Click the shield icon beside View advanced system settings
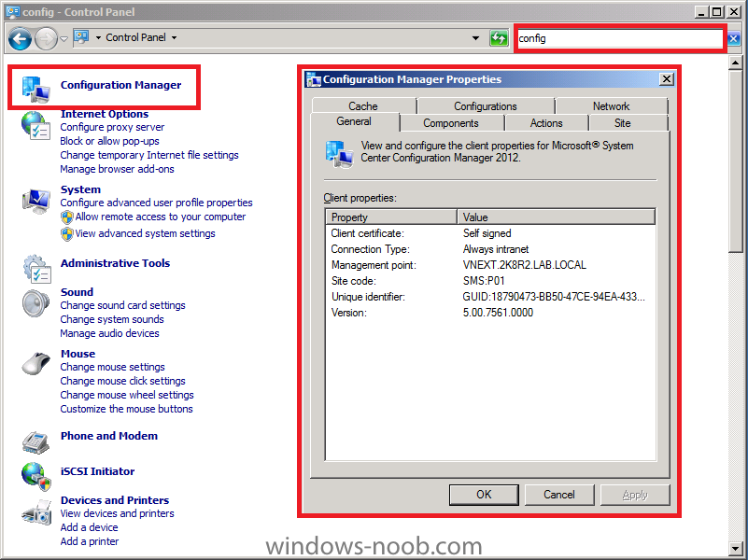Screen dimensions: 748x560 coord(67,234)
